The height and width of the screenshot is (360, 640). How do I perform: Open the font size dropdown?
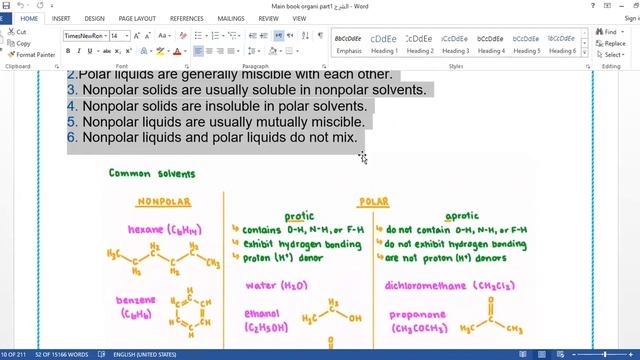click(127, 36)
